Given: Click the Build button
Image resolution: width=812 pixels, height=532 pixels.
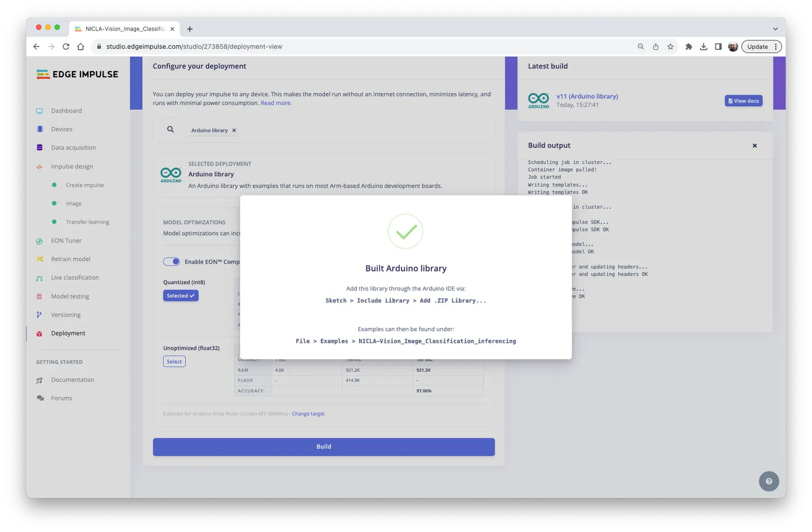Looking at the screenshot, I should pos(323,447).
